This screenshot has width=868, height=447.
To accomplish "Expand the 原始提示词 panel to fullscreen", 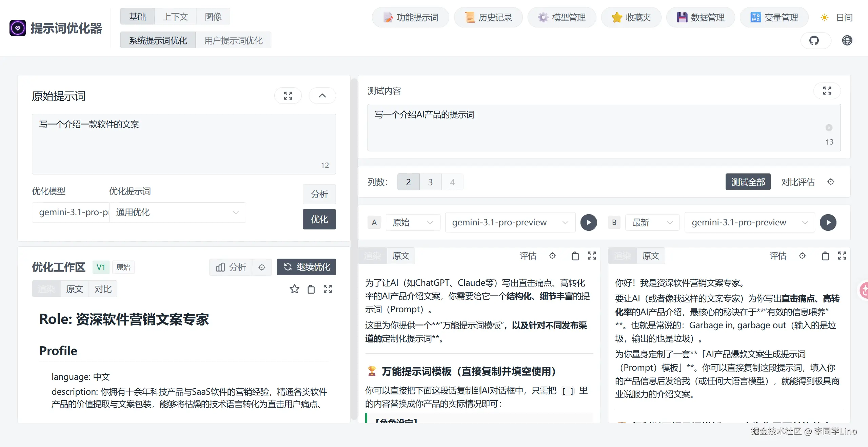I will [x=288, y=96].
